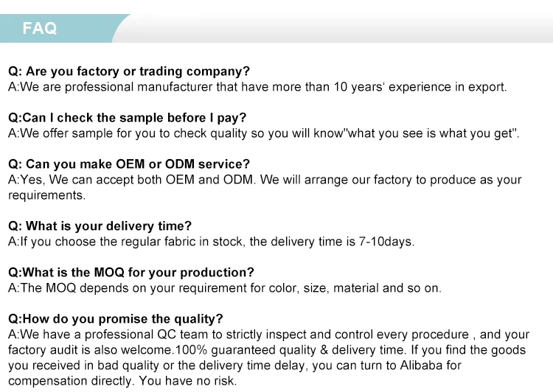Select question about factory or trading company
Viewport: 553px width, 392px height.
coord(129,71)
